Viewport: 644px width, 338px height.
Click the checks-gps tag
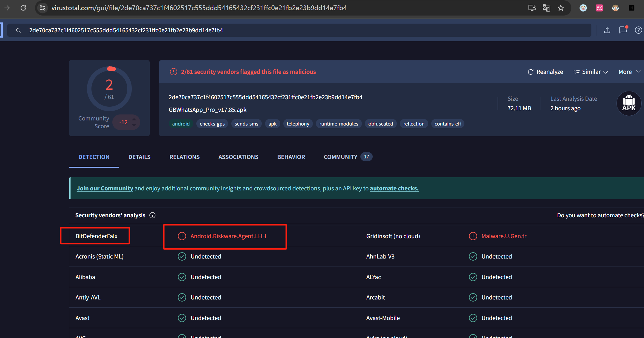click(212, 124)
